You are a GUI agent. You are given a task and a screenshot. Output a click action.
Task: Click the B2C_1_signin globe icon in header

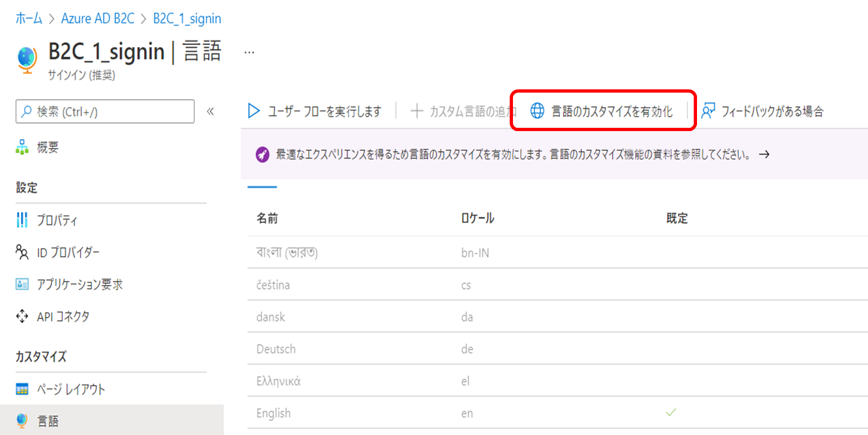(27, 59)
